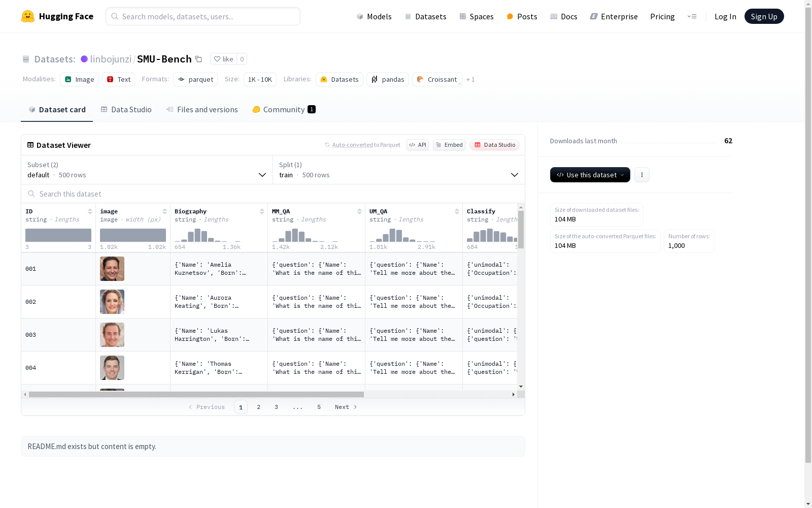Sort the UM_QA column with its sort arrows

[x=457, y=211]
